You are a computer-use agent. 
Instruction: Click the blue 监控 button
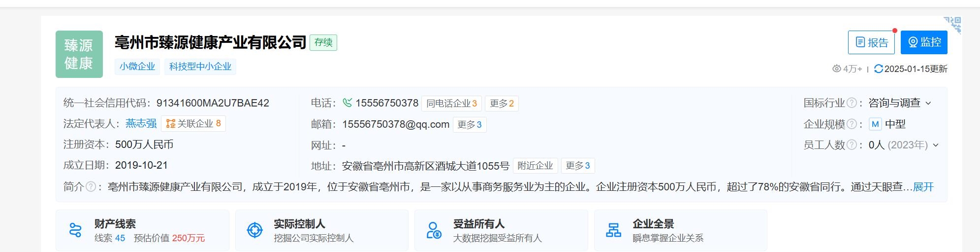pos(924,42)
